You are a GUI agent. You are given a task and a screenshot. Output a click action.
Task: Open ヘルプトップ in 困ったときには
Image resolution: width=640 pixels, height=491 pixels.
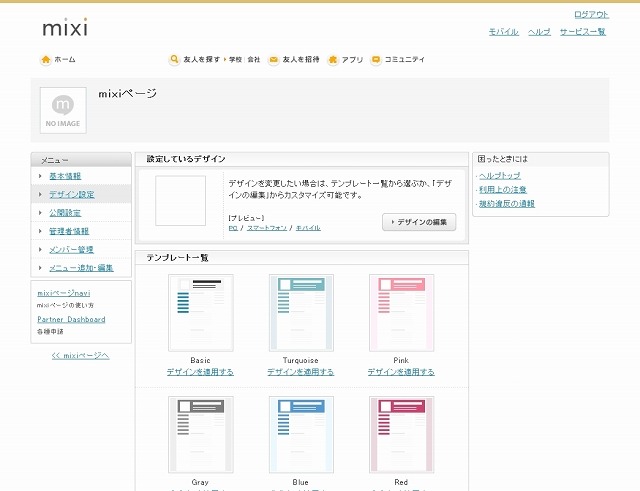(500, 176)
